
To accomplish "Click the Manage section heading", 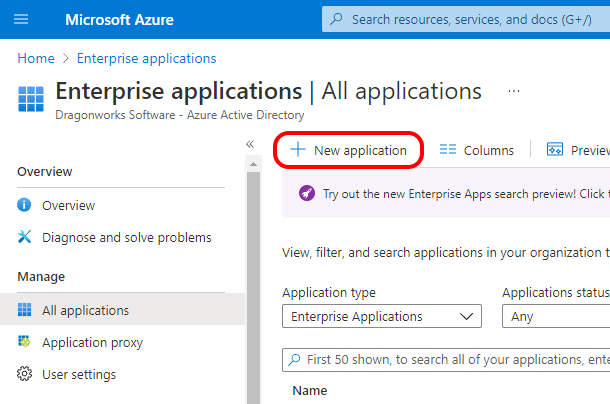I will tap(41, 277).
